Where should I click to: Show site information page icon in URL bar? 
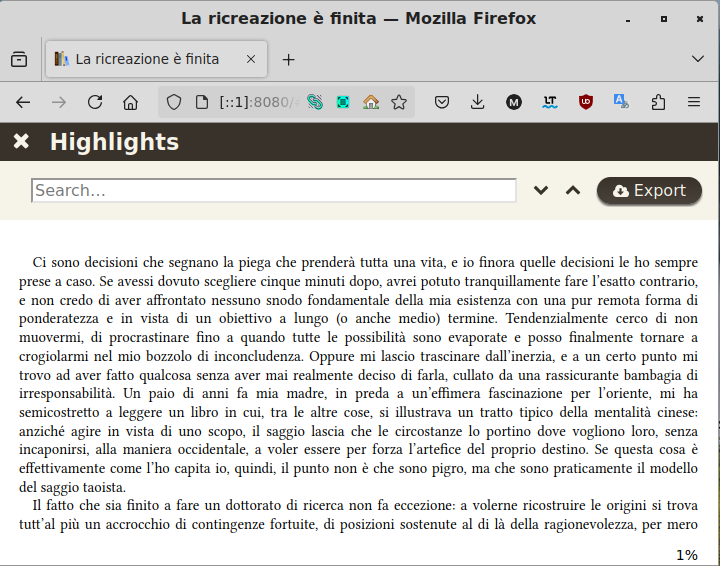click(202, 102)
